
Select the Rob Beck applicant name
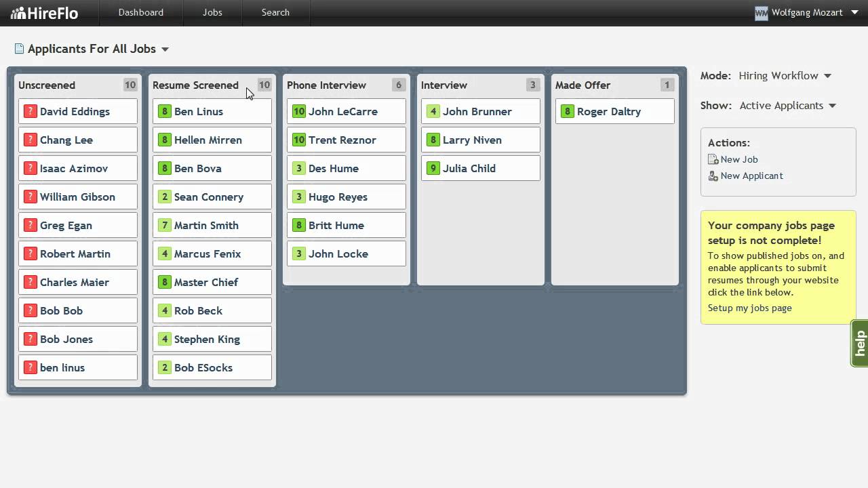click(198, 310)
